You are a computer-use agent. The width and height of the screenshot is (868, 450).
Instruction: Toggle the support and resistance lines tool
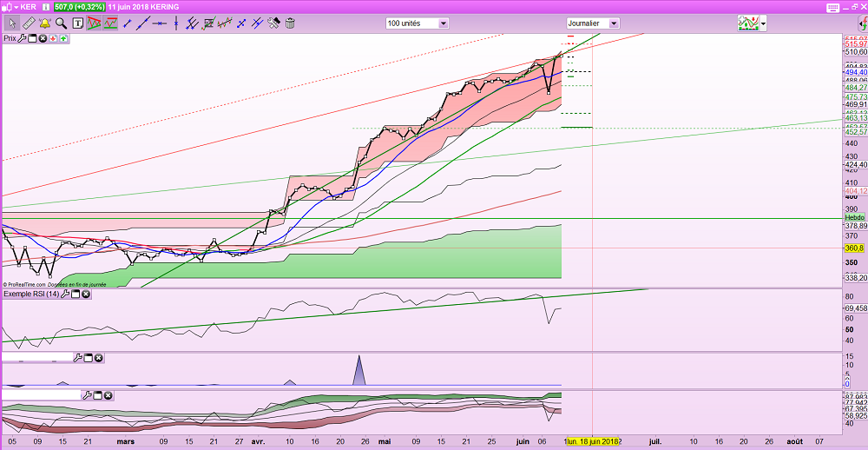coord(110,23)
